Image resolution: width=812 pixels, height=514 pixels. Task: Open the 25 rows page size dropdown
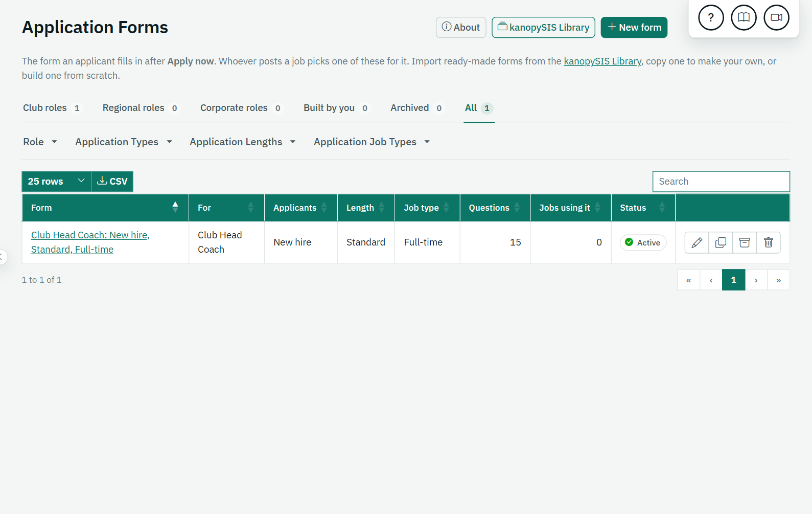[x=56, y=182]
